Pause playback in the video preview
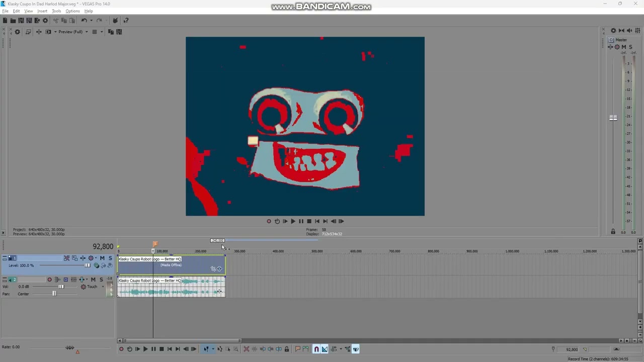Viewport: 644px width, 362px height. pos(301,221)
